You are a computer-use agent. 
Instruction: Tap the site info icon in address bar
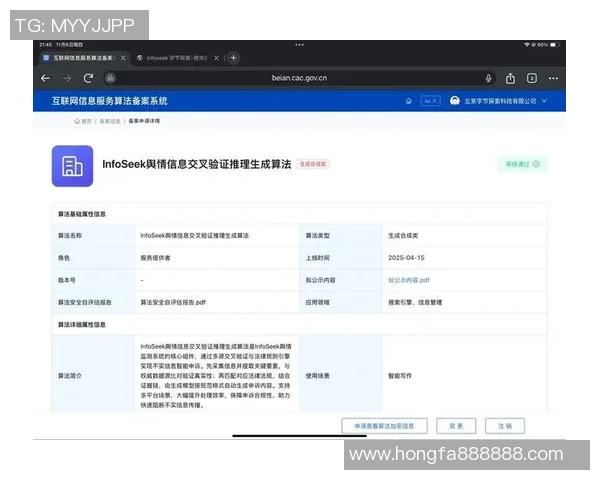point(110,78)
